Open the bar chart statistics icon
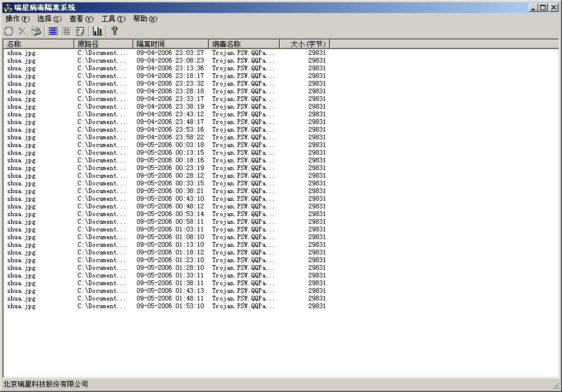 pos(97,31)
